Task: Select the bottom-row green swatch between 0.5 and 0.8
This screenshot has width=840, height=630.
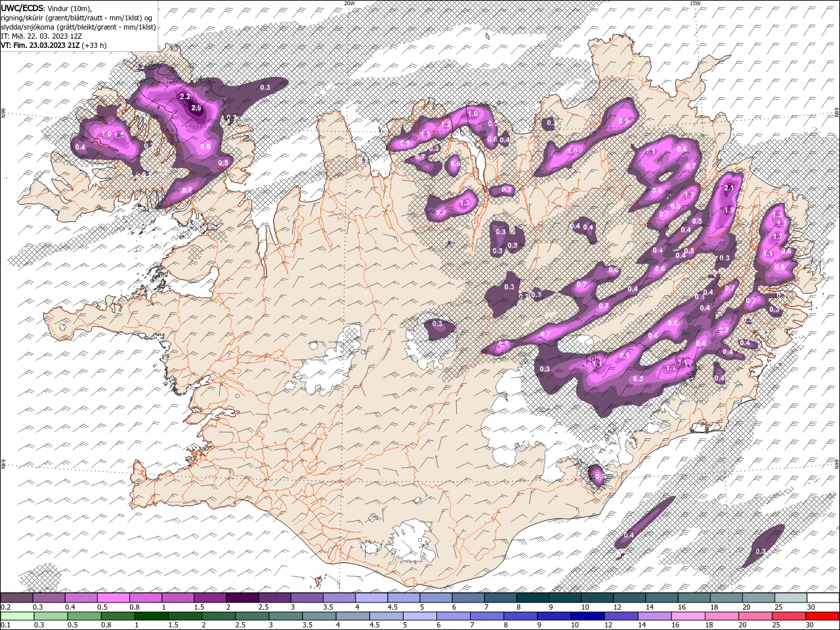Action: pos(84,616)
